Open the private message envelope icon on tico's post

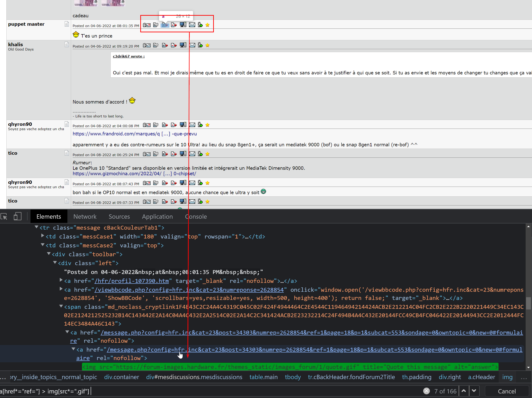pyautogui.click(x=192, y=154)
